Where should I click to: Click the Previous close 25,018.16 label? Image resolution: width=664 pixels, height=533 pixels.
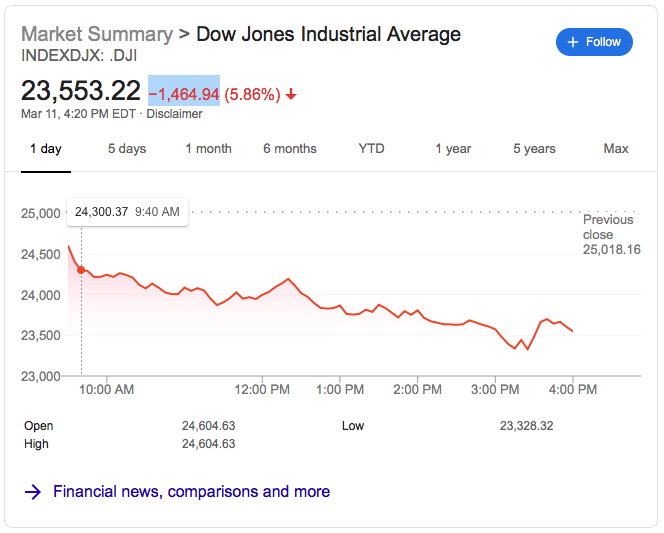610,234
